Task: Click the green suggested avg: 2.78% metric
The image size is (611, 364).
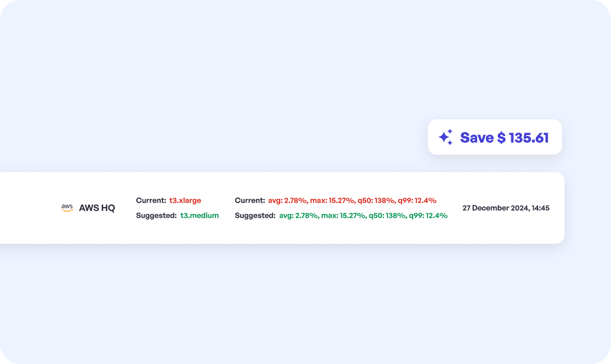Action: click(x=298, y=215)
